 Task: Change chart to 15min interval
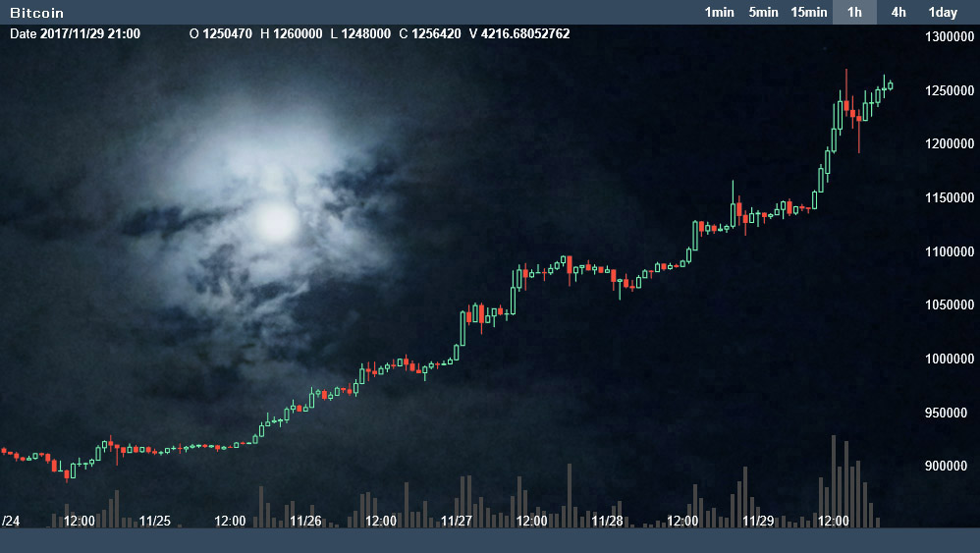809,13
